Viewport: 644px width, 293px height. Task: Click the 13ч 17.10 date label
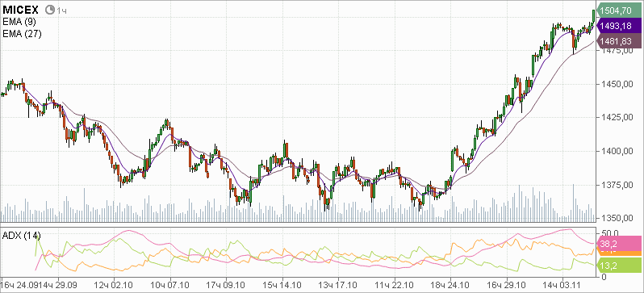click(x=337, y=285)
